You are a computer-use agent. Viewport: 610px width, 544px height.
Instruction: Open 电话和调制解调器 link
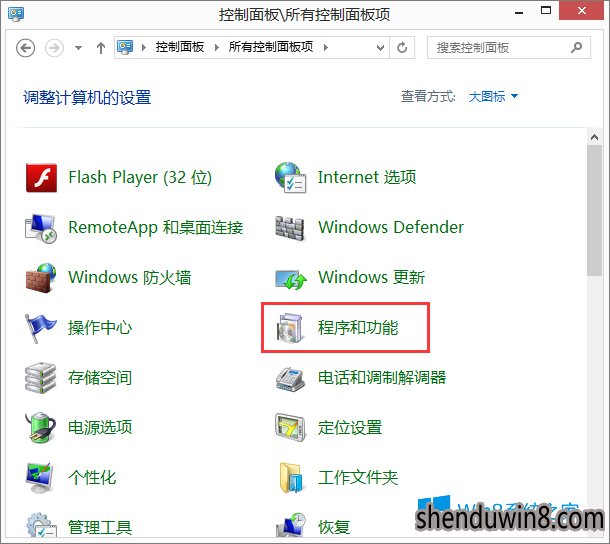click(x=382, y=377)
